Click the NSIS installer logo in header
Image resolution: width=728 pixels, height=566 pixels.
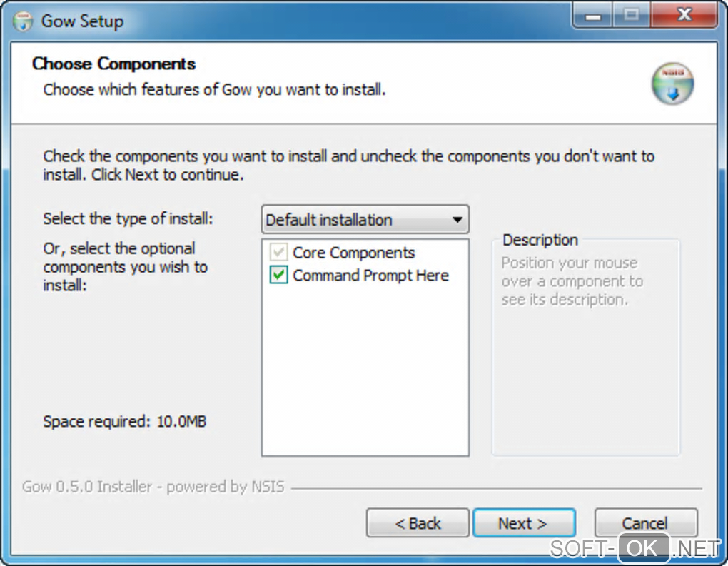click(x=672, y=84)
